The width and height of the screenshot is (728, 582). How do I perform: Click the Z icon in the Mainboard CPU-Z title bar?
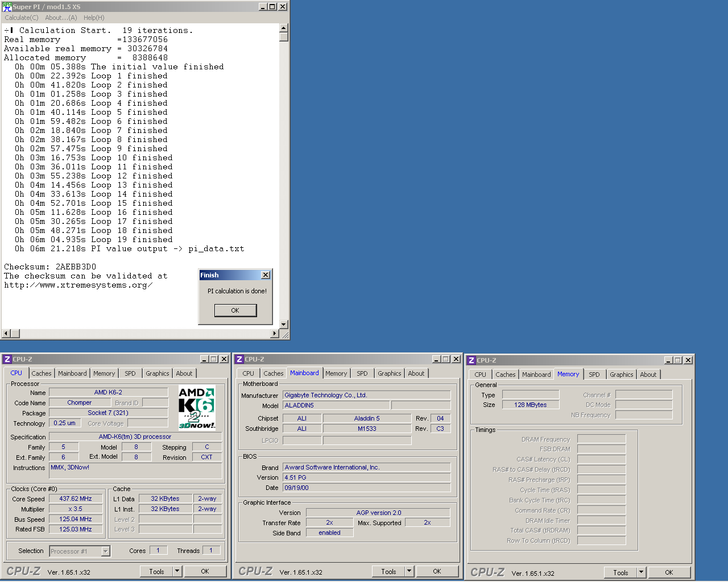(x=239, y=359)
